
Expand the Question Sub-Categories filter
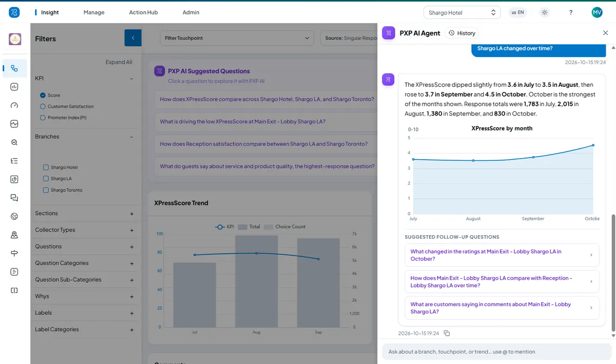click(x=132, y=280)
